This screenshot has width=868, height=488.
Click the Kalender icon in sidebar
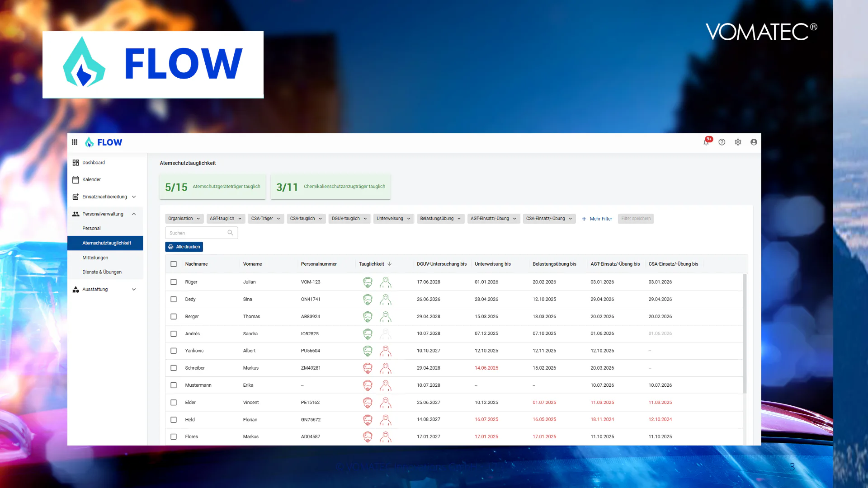(75, 180)
